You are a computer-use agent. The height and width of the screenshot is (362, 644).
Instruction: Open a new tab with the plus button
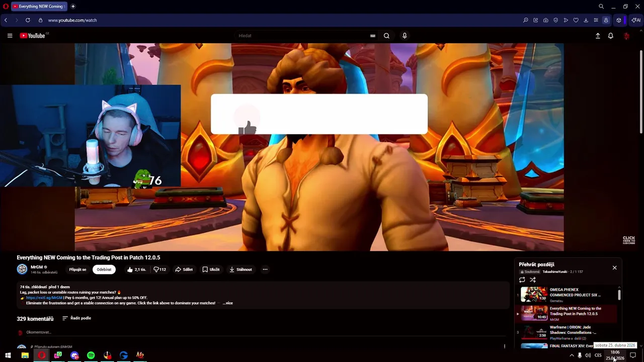[73, 7]
